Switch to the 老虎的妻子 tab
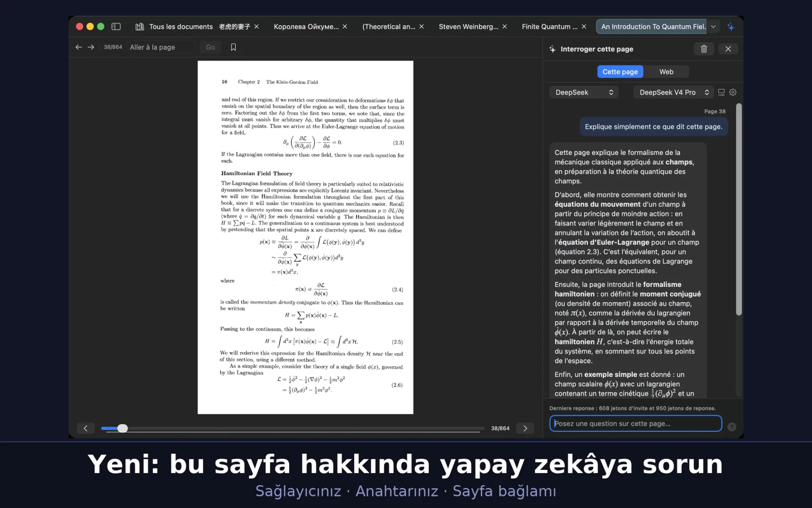The width and height of the screenshot is (812, 508). click(234, 26)
